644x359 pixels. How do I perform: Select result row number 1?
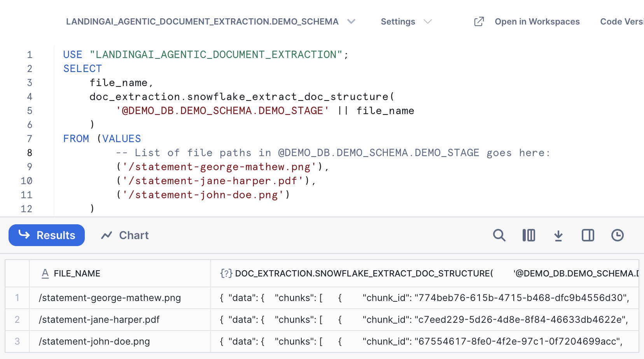[17, 298]
